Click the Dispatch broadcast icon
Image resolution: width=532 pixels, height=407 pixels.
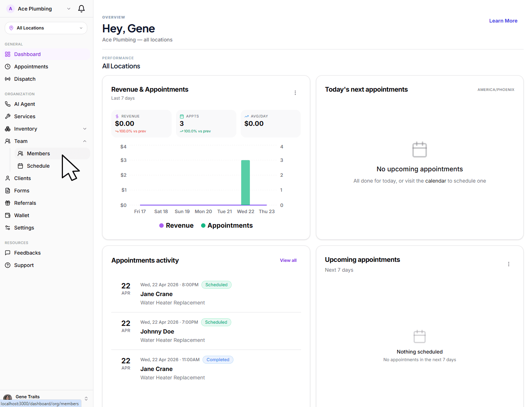pos(8,79)
